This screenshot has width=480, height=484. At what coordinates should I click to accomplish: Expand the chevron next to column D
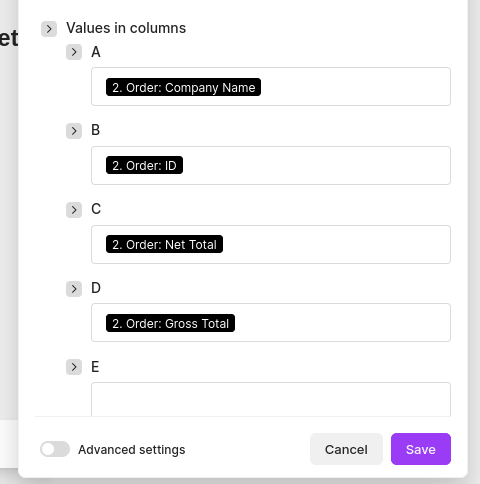coord(74,289)
